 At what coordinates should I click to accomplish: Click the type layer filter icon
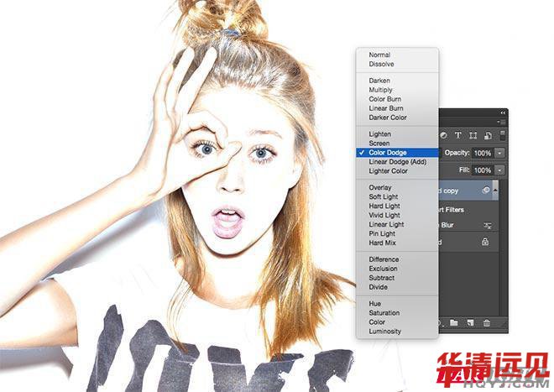pos(457,135)
